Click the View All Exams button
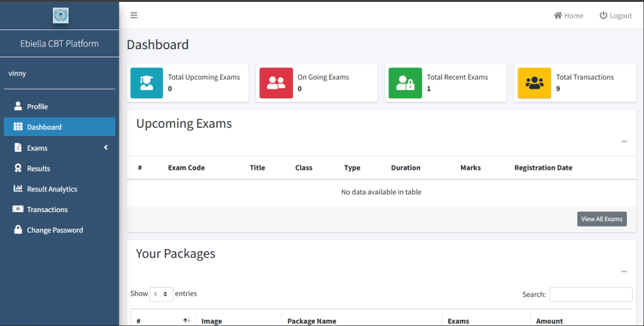The height and width of the screenshot is (326, 644). [x=602, y=219]
